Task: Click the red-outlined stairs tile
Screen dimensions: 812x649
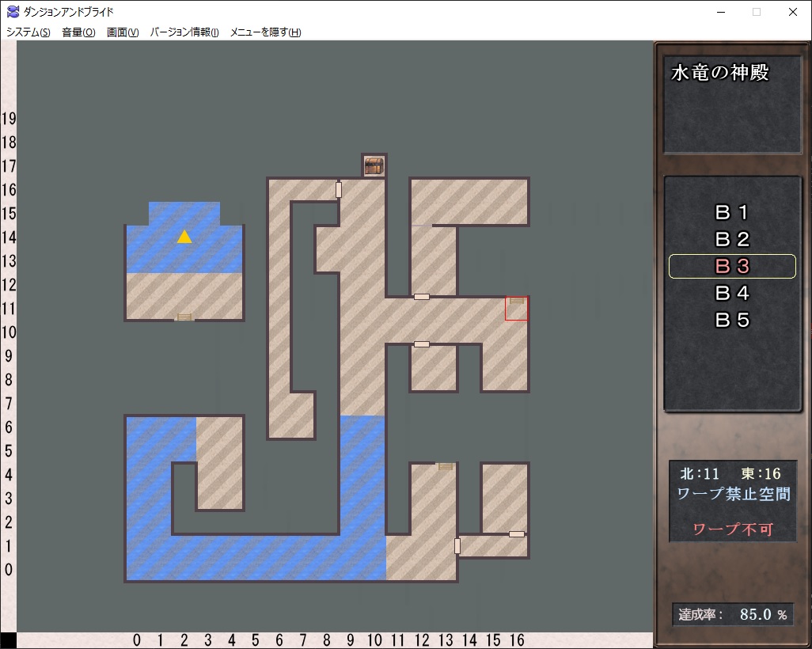Action: click(516, 309)
